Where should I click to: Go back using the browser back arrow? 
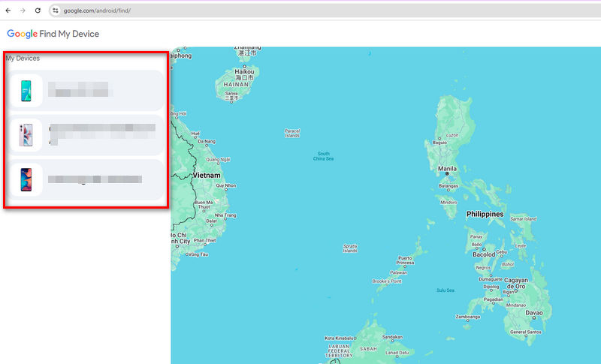[x=8, y=11]
